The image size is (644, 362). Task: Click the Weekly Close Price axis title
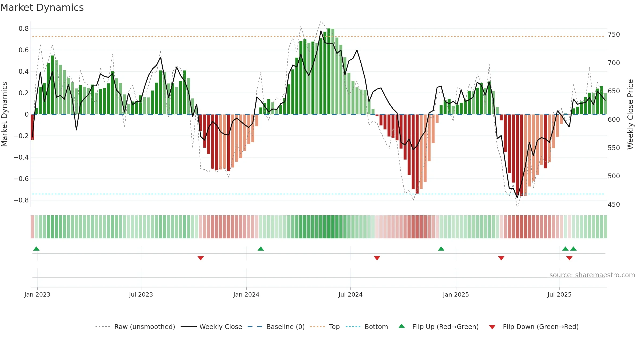click(x=630, y=114)
